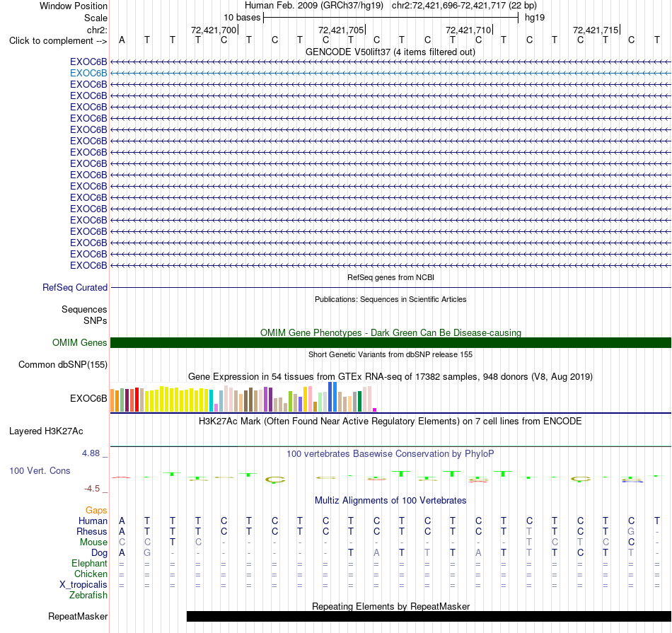This screenshot has height=633, width=672.
Task: Click the 'Scale' track label
Action: pos(95,18)
